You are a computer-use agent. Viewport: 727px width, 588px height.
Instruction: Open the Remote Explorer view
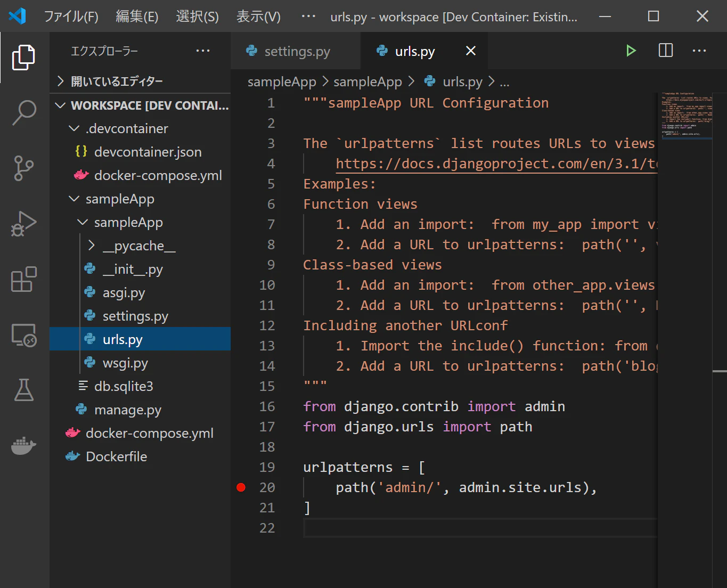click(x=24, y=335)
